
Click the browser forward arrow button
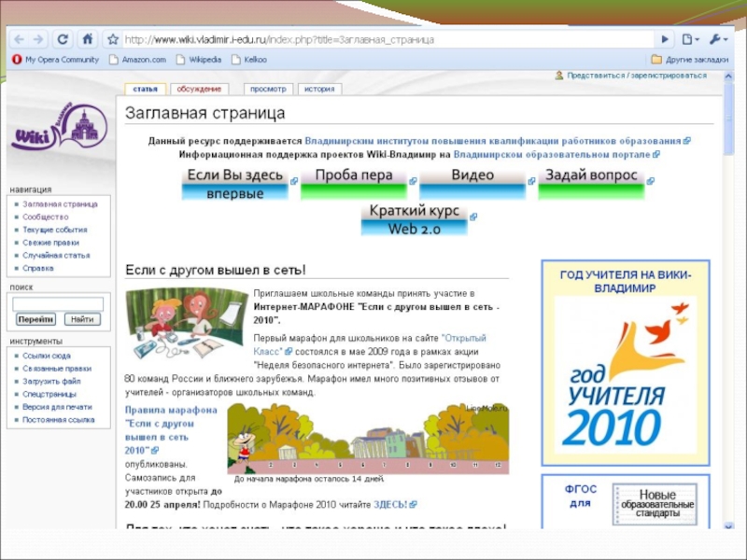(39, 39)
